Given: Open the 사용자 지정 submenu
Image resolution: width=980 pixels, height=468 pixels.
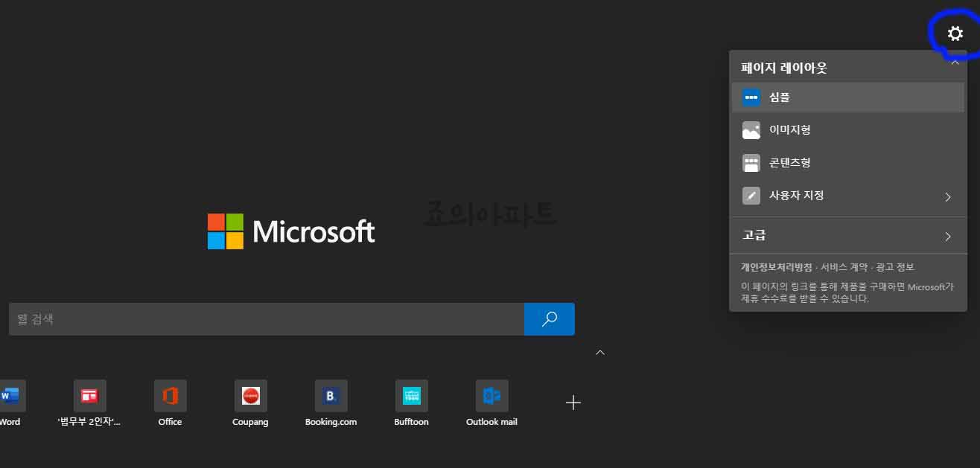Looking at the screenshot, I should click(848, 196).
